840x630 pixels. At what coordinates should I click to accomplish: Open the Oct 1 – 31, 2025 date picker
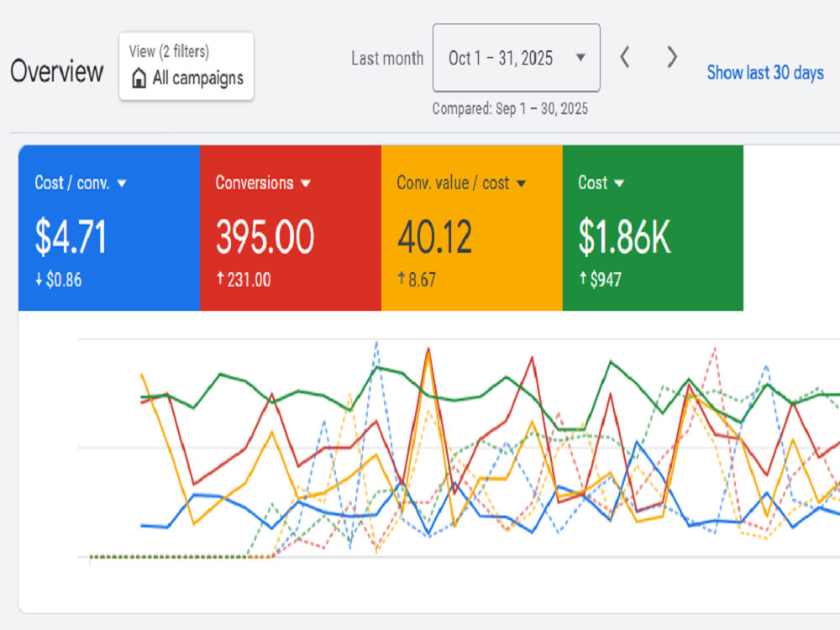tap(516, 57)
